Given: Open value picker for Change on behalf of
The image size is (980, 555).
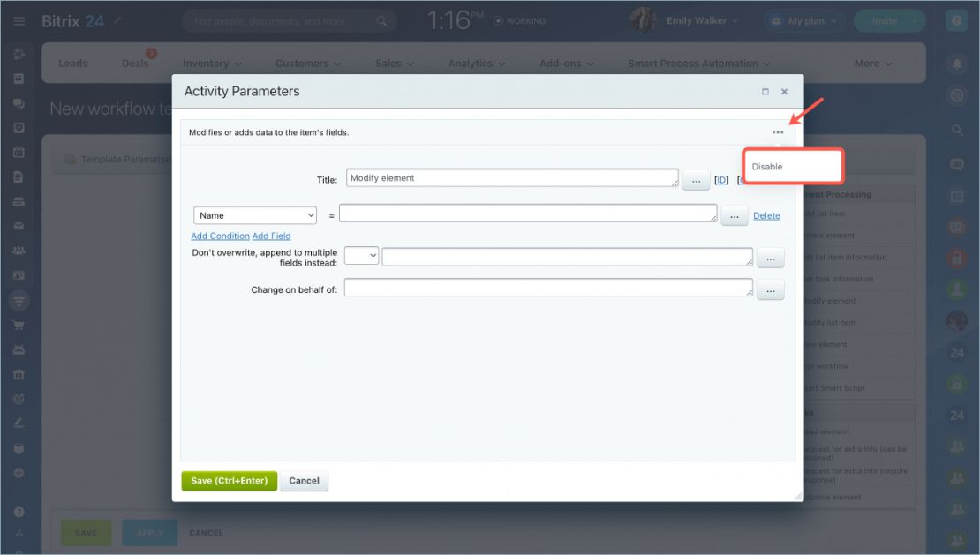Looking at the screenshot, I should pyautogui.click(x=771, y=290).
